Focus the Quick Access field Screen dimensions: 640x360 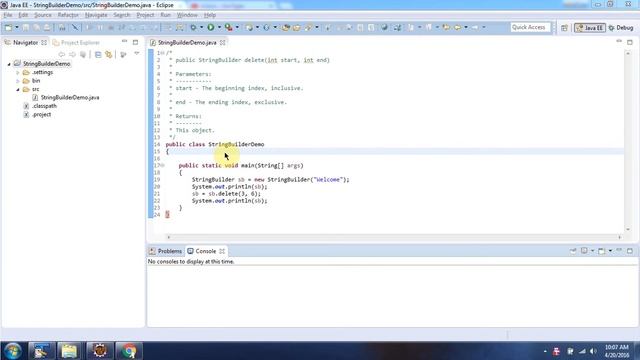(x=530, y=27)
